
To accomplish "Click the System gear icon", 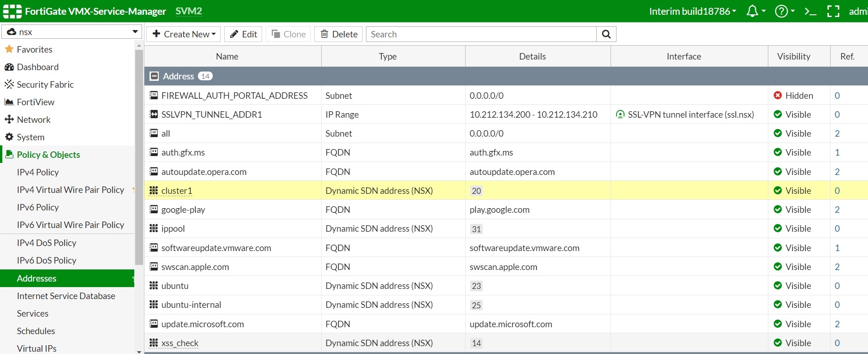I will 9,137.
